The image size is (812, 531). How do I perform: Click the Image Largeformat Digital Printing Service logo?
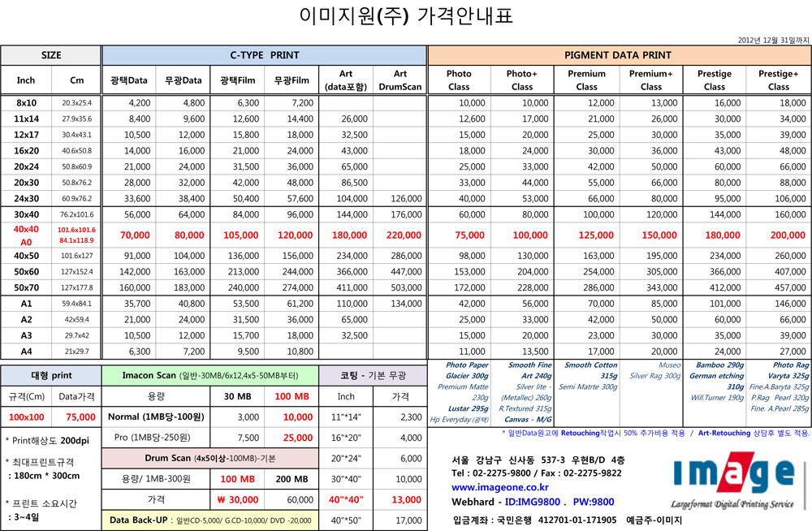pos(733,480)
